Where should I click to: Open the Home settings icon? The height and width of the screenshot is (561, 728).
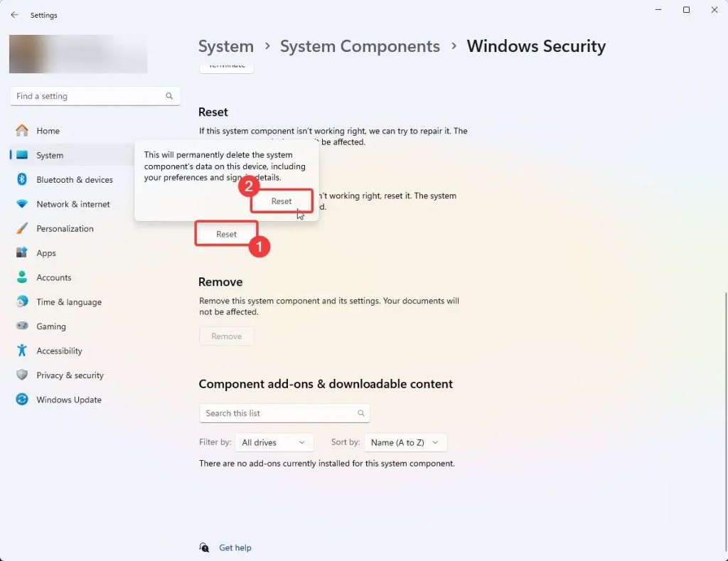(22, 131)
